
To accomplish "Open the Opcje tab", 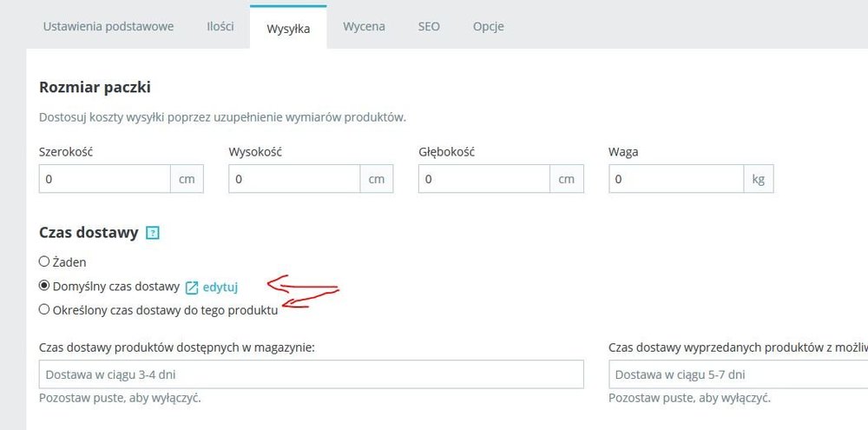I will 489,26.
